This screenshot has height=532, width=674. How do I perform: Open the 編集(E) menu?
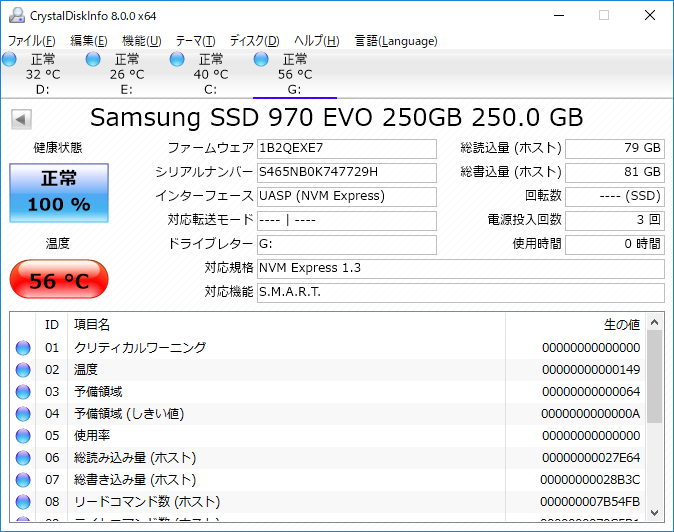tap(89, 41)
